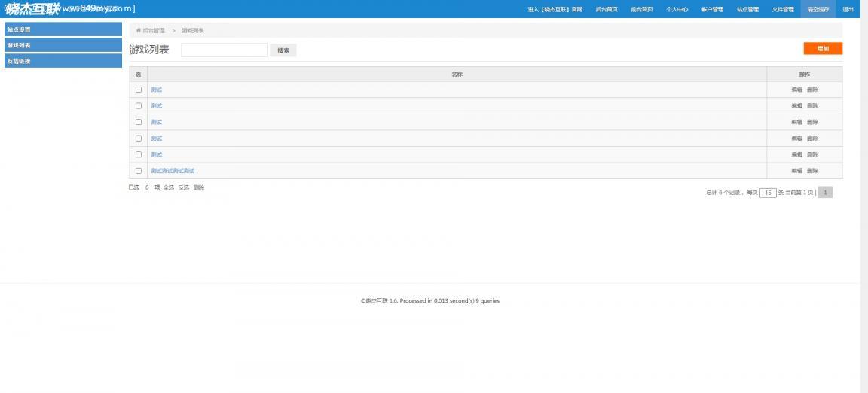Log out using the 退出 link
Image resolution: width=868 pixels, height=393 pixels.
pyautogui.click(x=848, y=9)
